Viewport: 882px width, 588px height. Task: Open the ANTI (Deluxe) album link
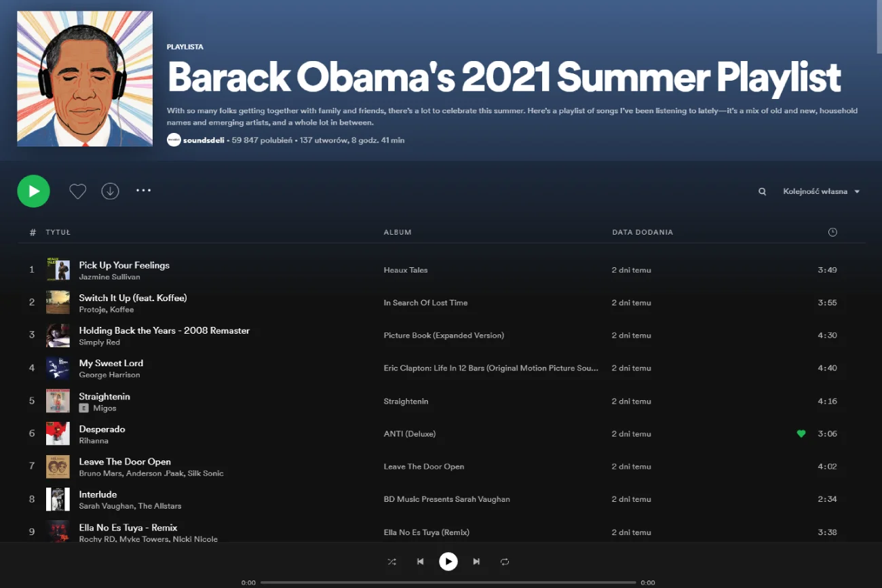(x=410, y=433)
